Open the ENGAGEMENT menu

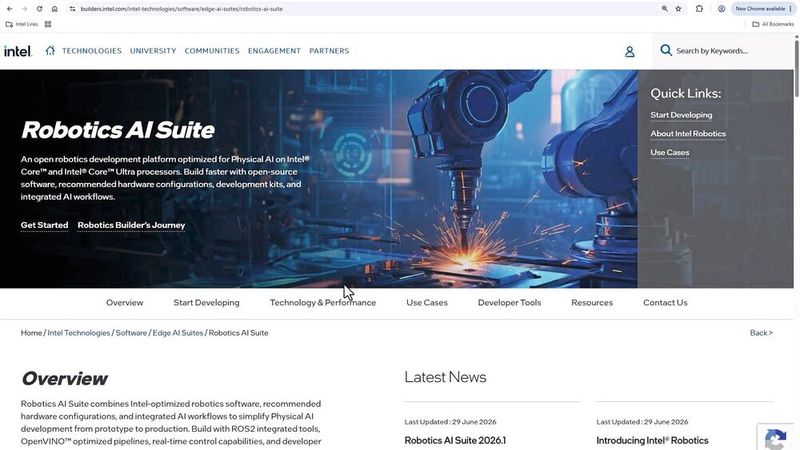tap(274, 51)
